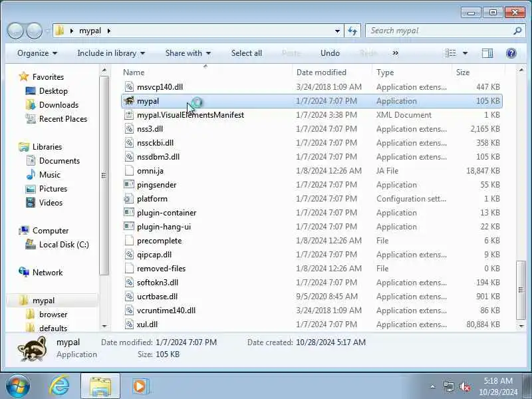Viewport: 532px width, 399px height.
Task: Click the network tray icon
Action: 449,386
